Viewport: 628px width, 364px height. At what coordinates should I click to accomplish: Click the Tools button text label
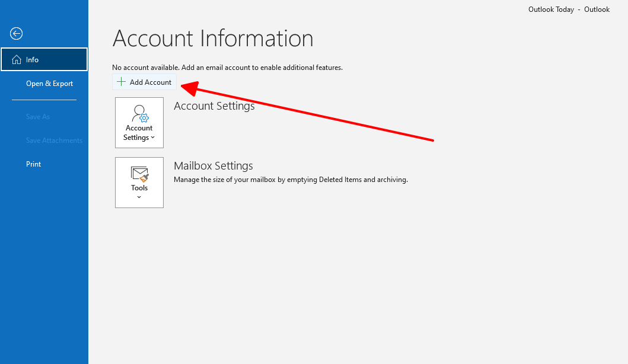[x=139, y=188]
